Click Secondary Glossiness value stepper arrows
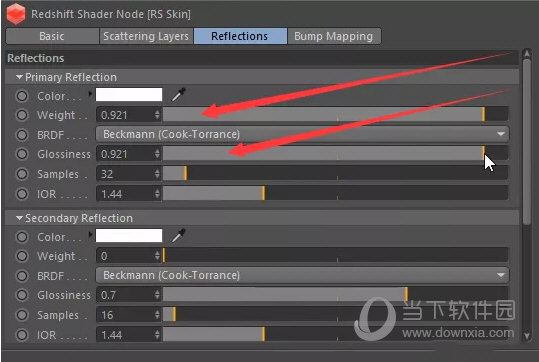This screenshot has height=362, width=539. [157, 295]
